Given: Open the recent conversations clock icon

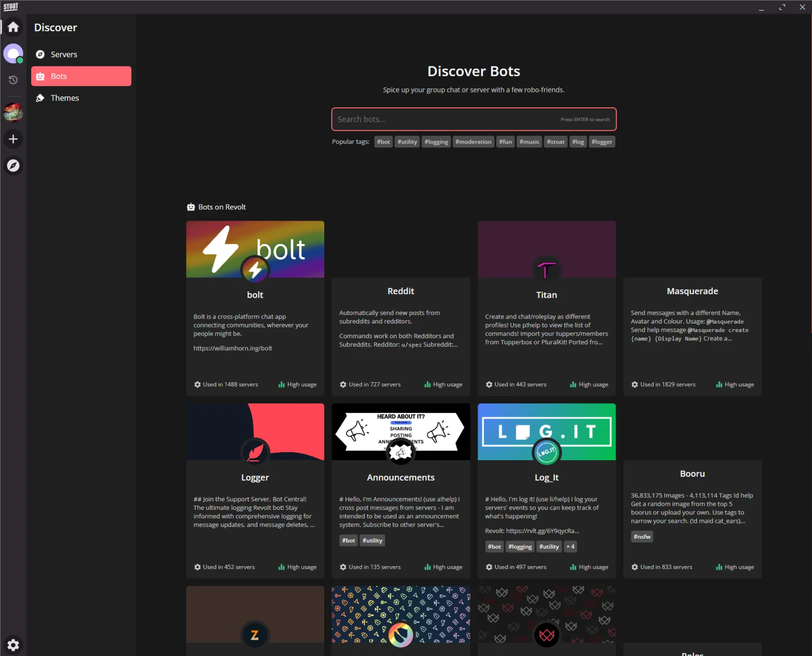Looking at the screenshot, I should pyautogui.click(x=13, y=79).
